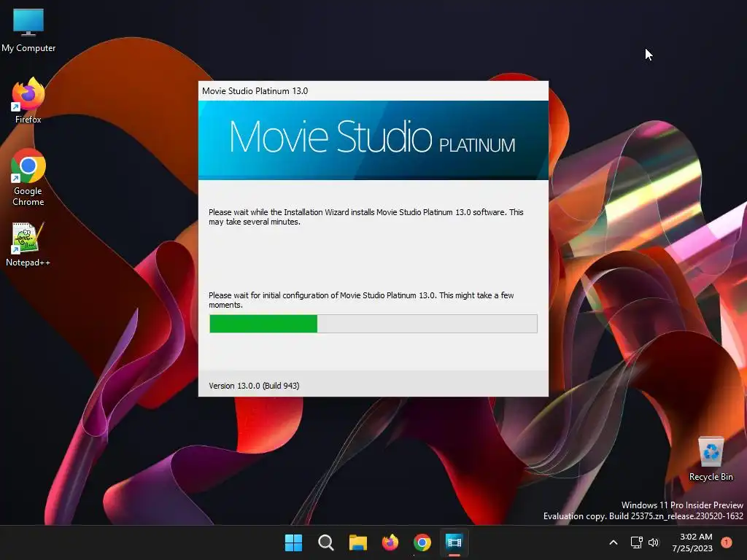Open the notification badge in tray
The image size is (747, 560).
(727, 542)
